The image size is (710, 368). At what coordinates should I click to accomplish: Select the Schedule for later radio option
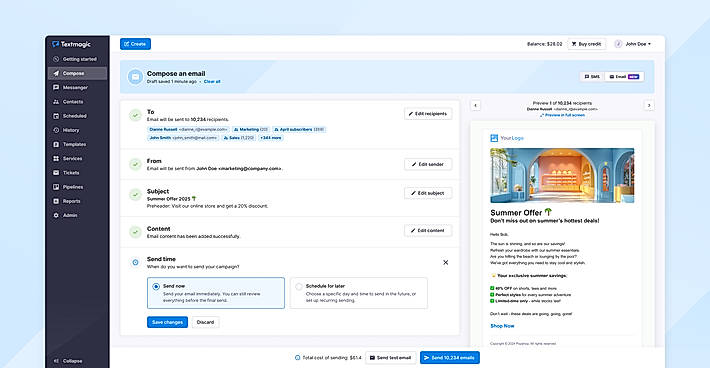[x=299, y=287]
